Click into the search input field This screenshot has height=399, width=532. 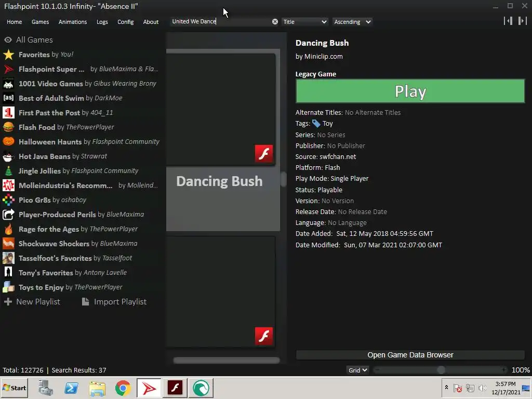pos(220,22)
